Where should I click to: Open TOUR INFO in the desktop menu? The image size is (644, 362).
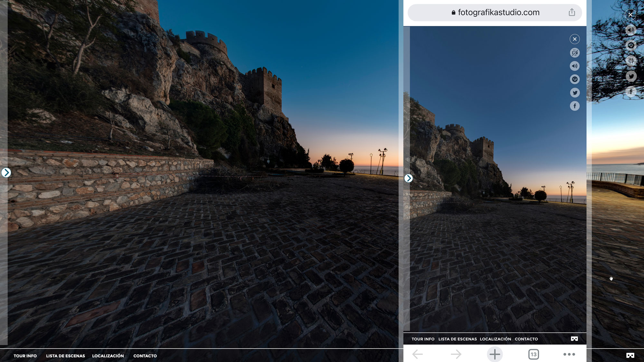[x=25, y=356]
